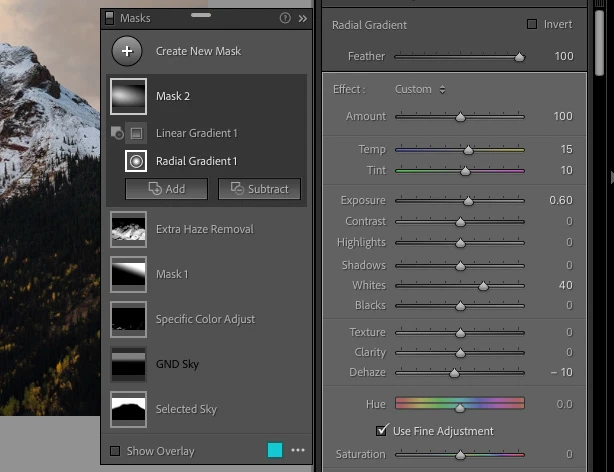This screenshot has height=472, width=614.
Task: Click the Whites slider handle
Action: coord(484,286)
